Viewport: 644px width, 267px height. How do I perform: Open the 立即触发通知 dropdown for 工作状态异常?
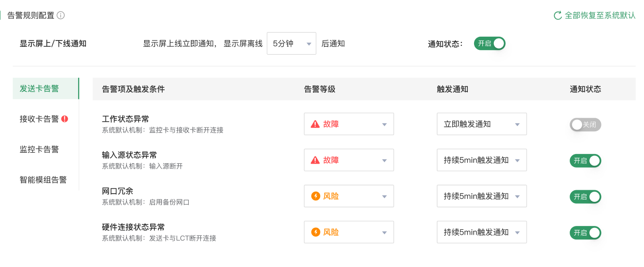click(x=482, y=124)
